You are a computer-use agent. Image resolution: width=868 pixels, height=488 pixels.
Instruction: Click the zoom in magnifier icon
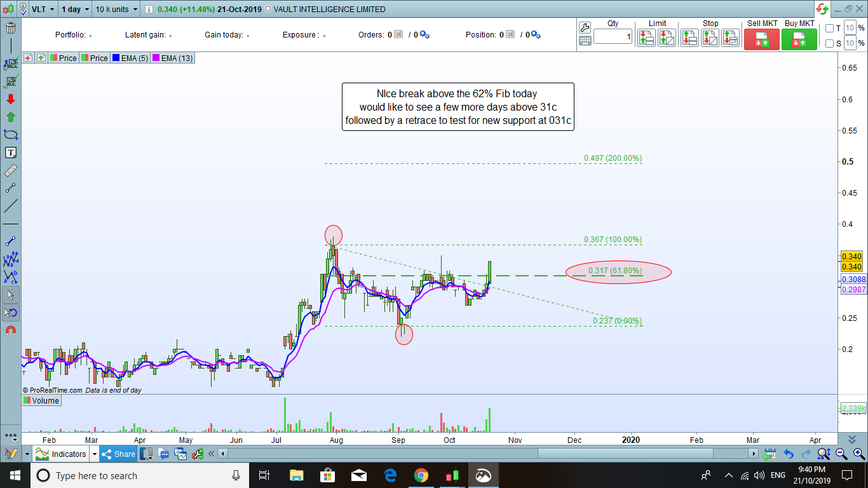[x=858, y=454]
